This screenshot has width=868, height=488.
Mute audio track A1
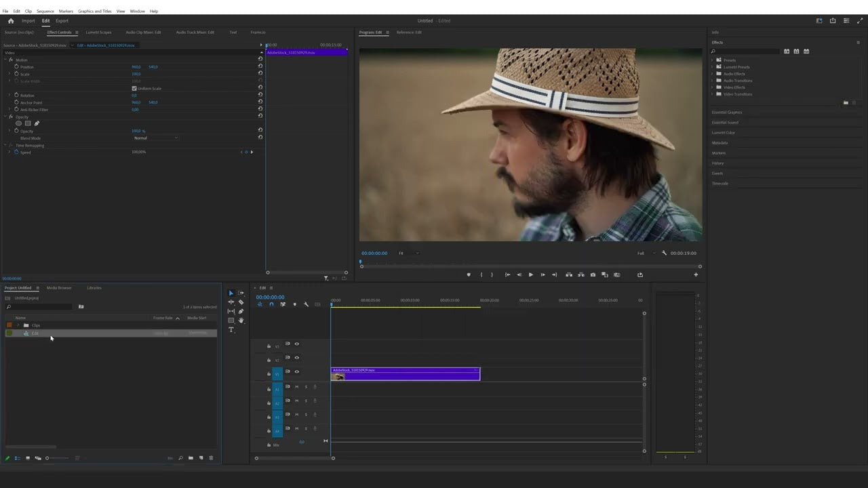tap(296, 387)
